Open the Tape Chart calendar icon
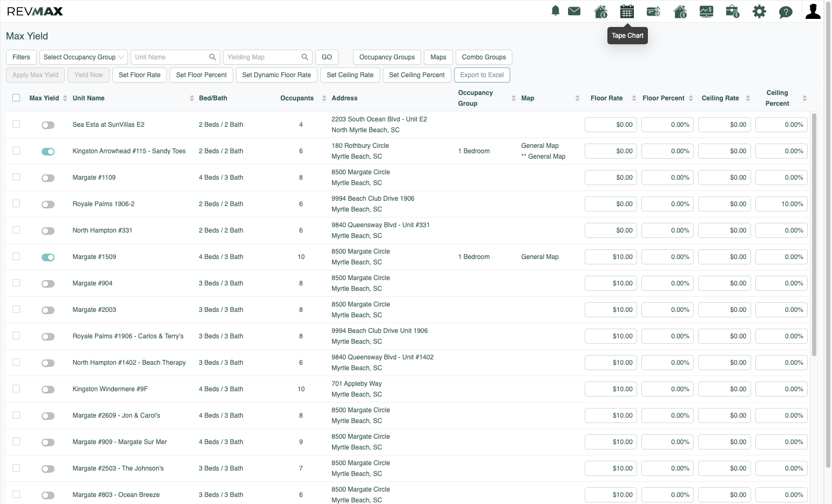 627,11
